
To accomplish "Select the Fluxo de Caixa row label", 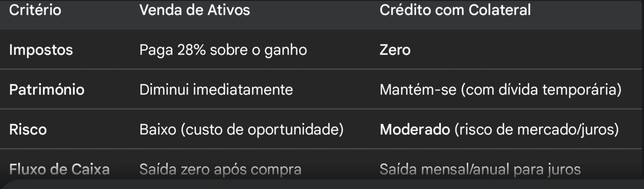I will pyautogui.click(x=59, y=169).
